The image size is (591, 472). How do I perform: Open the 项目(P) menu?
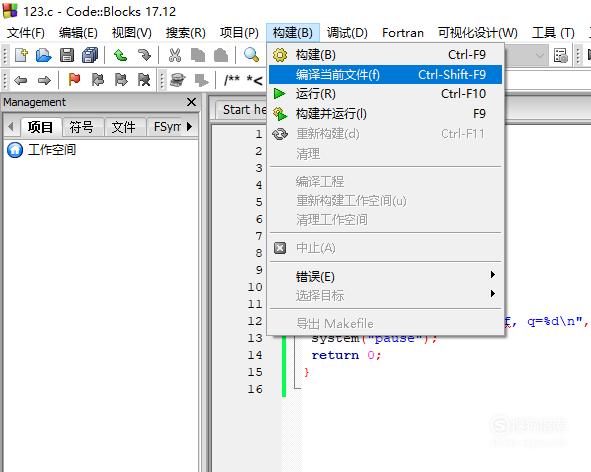tap(239, 33)
